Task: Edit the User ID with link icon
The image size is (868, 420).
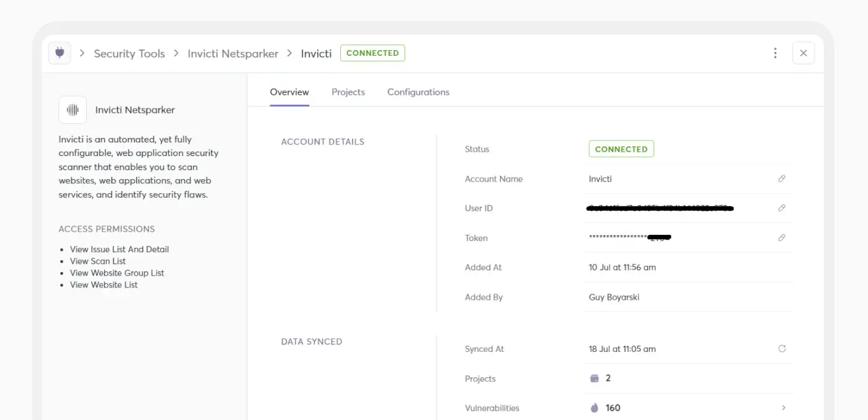Action: (x=782, y=208)
